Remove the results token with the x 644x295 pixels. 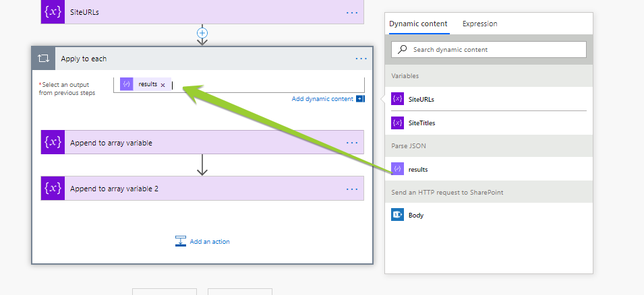163,85
